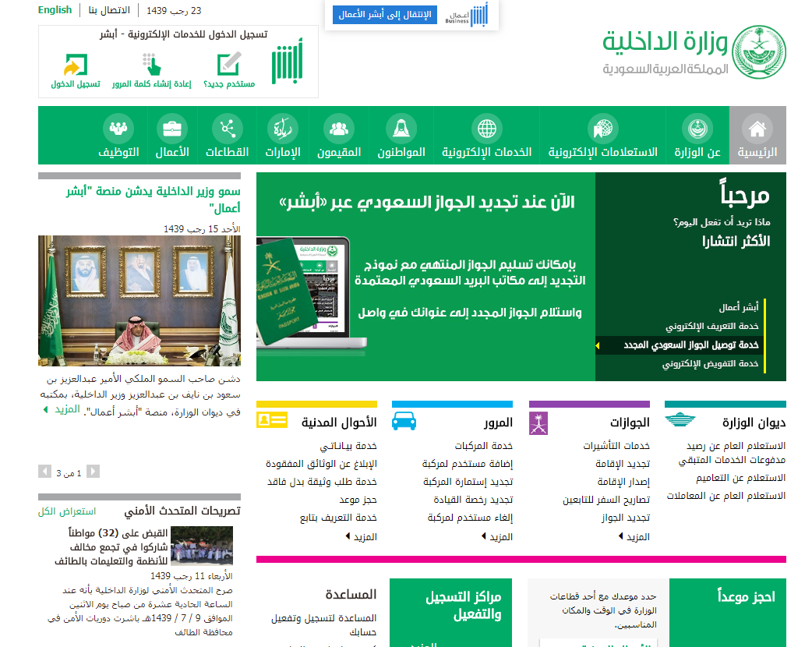
Task: Open تصاريح السفر للتابعين link
Action: 606,500
